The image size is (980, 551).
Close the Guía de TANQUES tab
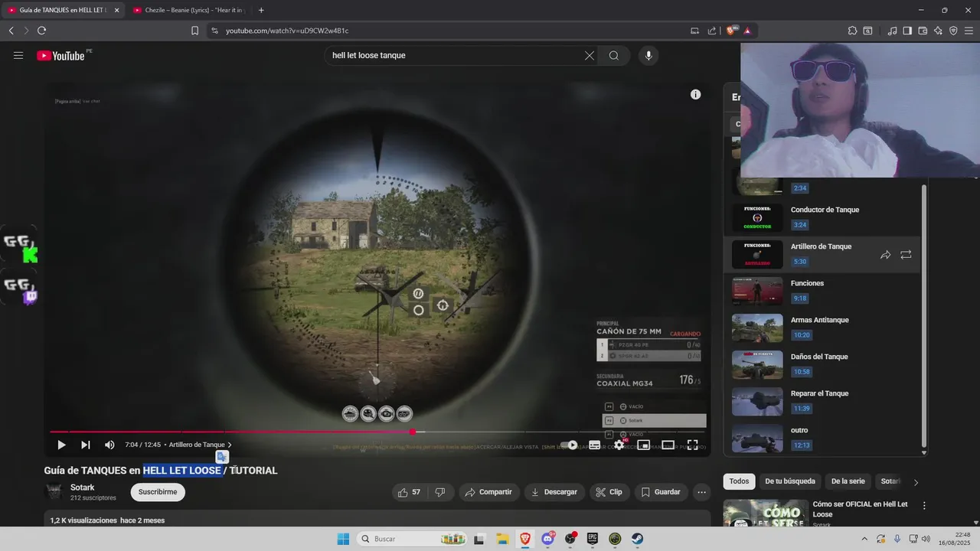pyautogui.click(x=117, y=10)
